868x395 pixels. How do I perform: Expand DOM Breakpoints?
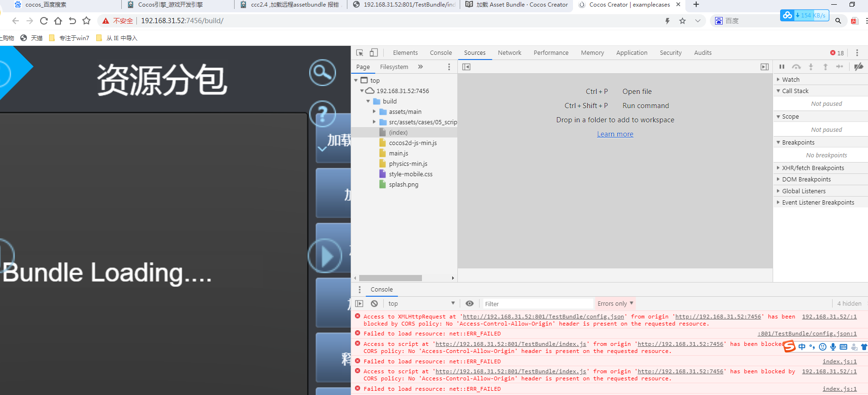click(821, 179)
